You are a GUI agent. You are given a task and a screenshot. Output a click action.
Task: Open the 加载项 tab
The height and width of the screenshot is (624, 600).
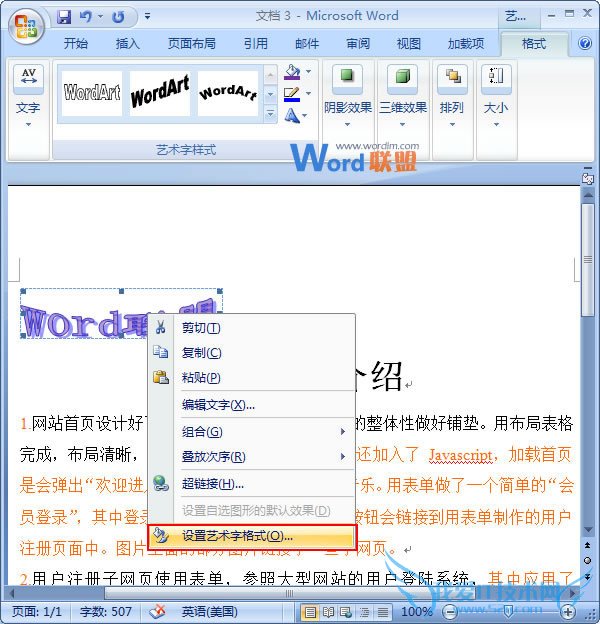[x=466, y=43]
